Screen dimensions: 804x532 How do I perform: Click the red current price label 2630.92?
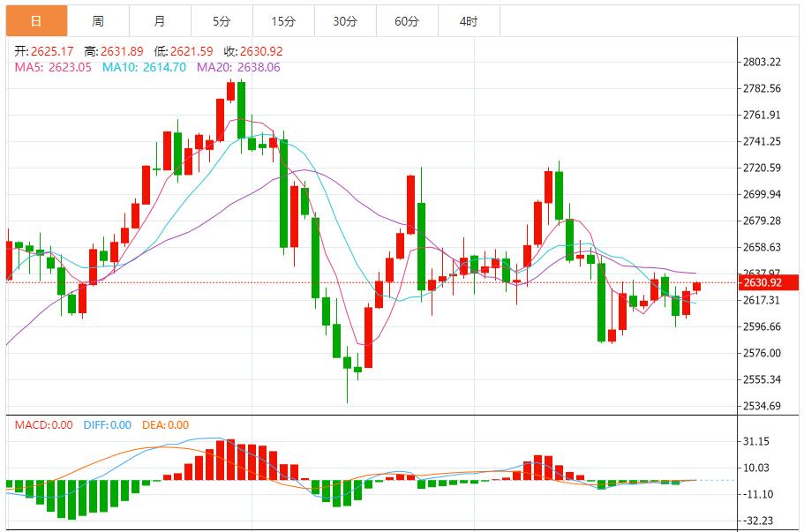(768, 282)
